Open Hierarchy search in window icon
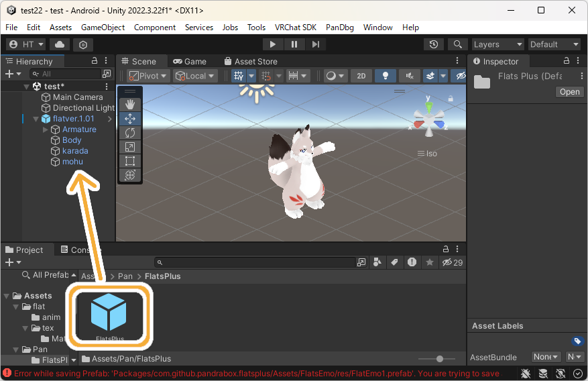 107,74
